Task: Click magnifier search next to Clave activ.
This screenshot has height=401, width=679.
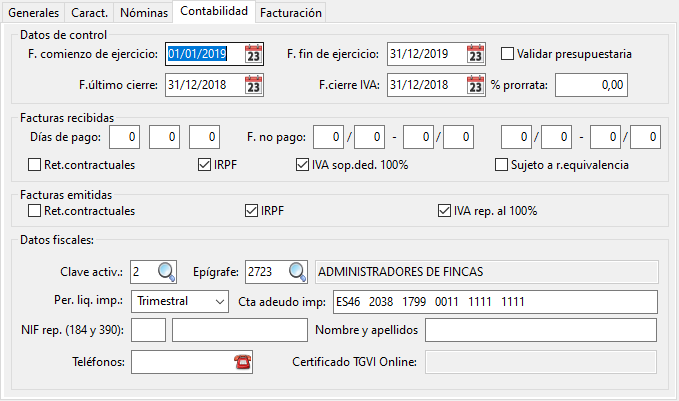Action: (166, 271)
